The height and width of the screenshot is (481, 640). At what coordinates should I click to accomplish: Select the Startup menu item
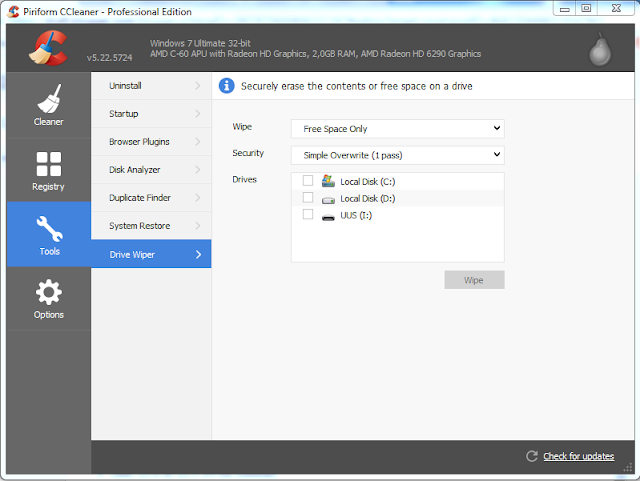click(x=151, y=114)
